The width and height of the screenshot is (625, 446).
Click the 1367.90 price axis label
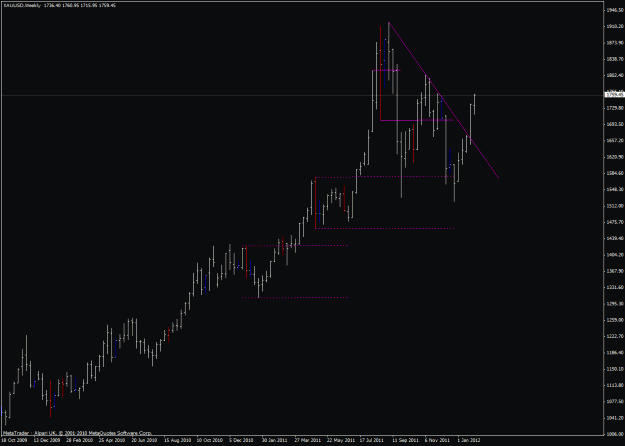615,271
